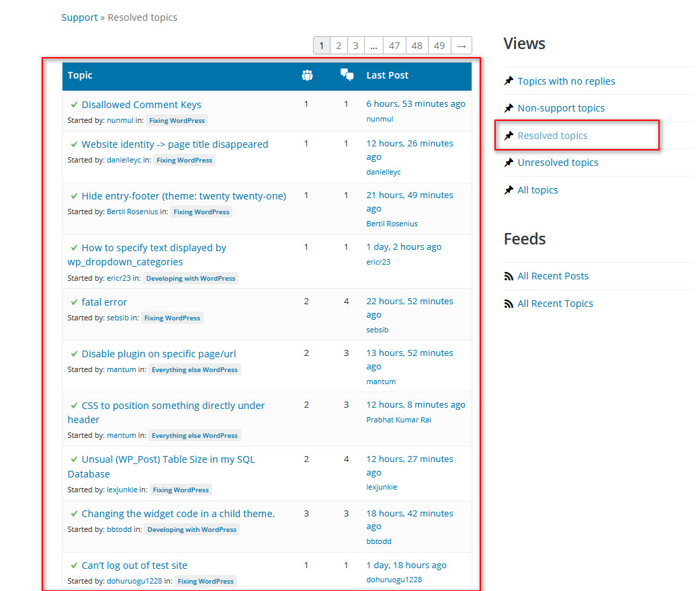This screenshot has width=700, height=591.
Task: Open All Recent Posts feed
Action: (553, 276)
